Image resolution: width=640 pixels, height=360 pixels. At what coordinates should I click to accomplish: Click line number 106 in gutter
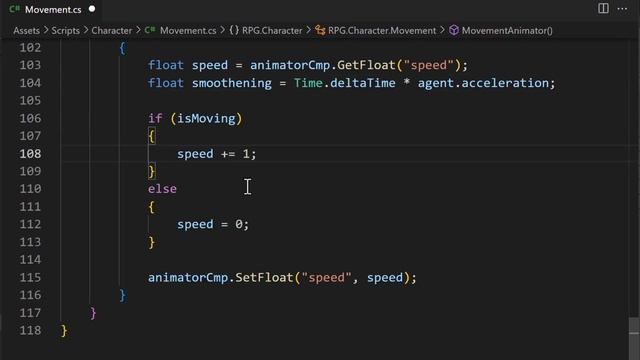pos(30,118)
